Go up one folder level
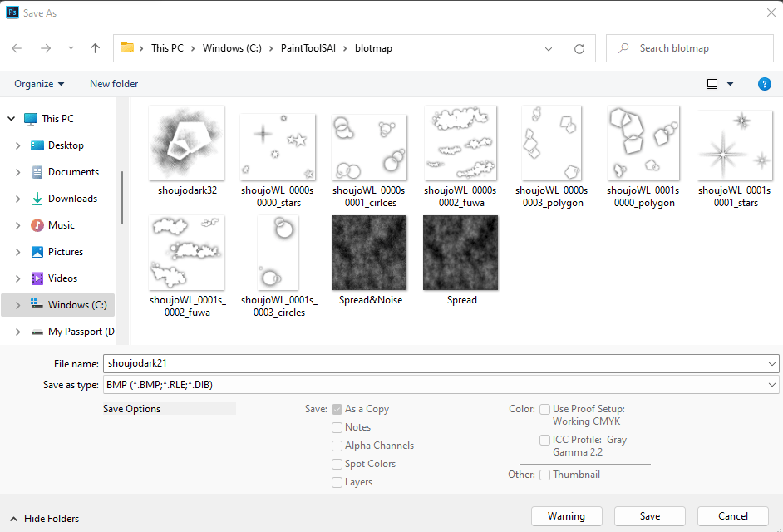Image resolution: width=783 pixels, height=532 pixels. [95, 48]
